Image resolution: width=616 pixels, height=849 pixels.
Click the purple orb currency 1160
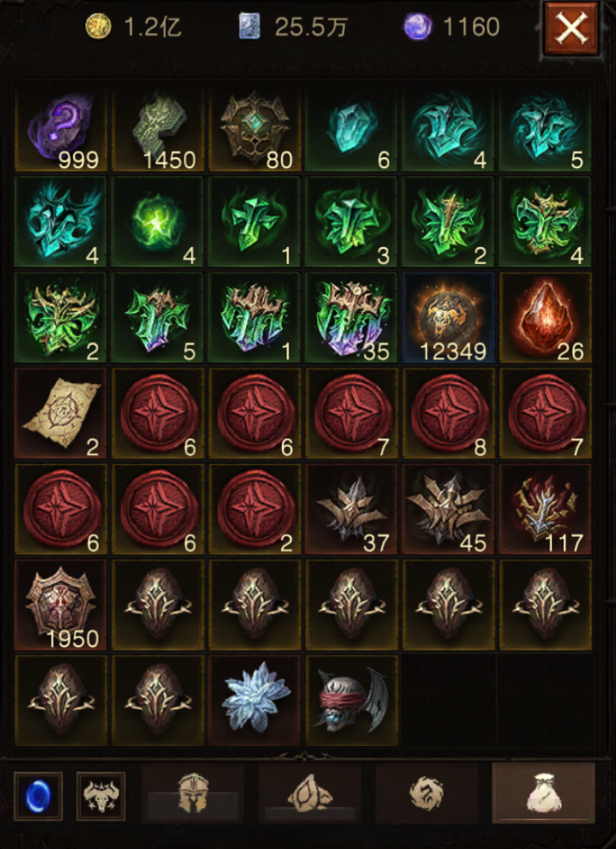pos(452,27)
